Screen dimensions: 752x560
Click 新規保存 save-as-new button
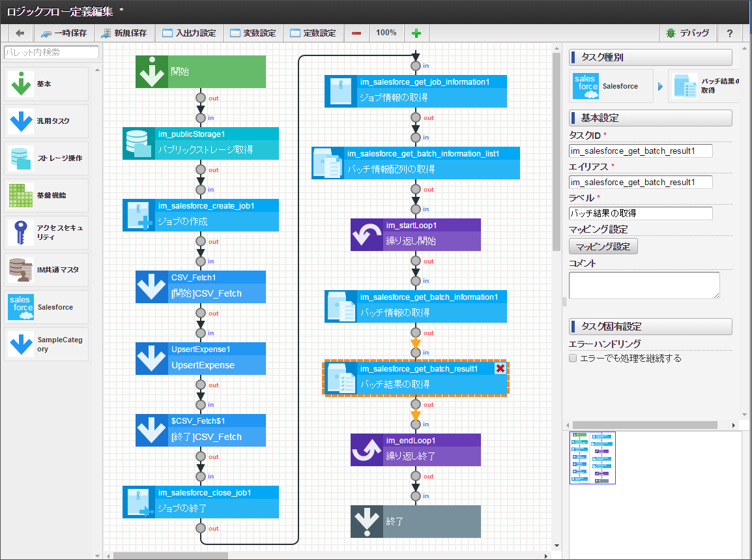pos(124,33)
